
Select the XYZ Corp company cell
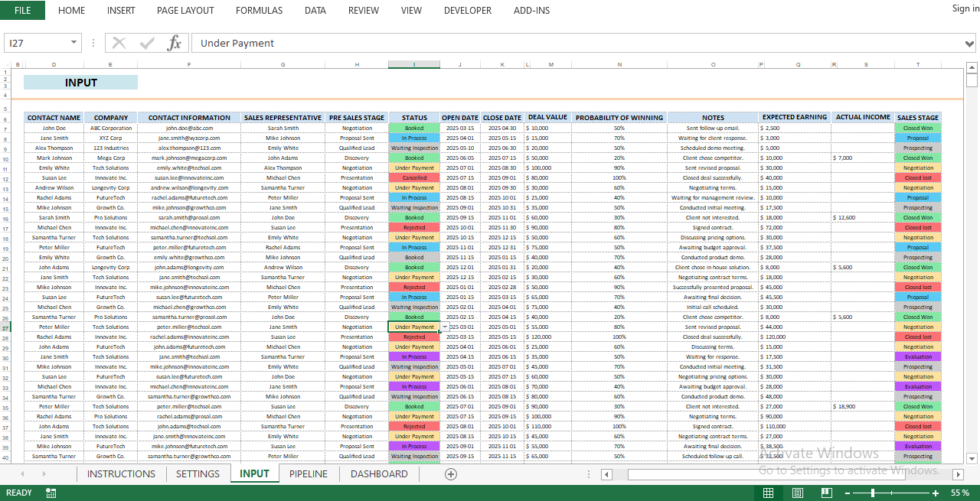pyautogui.click(x=111, y=138)
